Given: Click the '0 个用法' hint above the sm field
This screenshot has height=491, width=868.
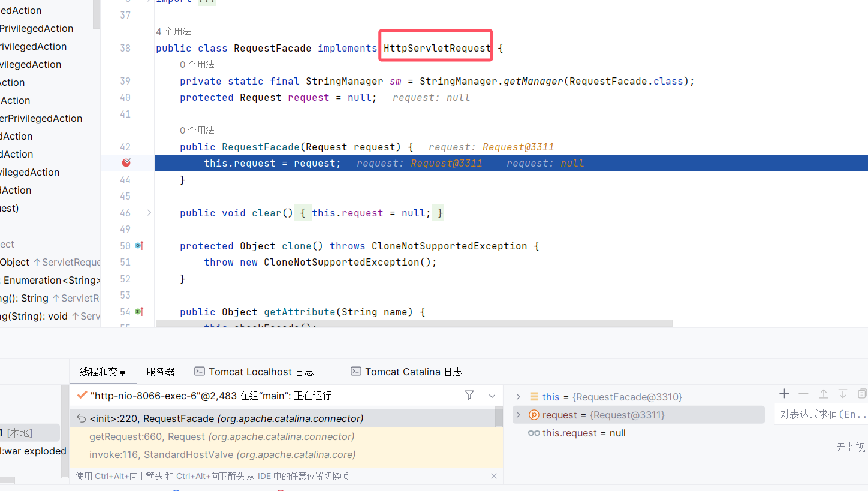Looking at the screenshot, I should pyautogui.click(x=197, y=64).
